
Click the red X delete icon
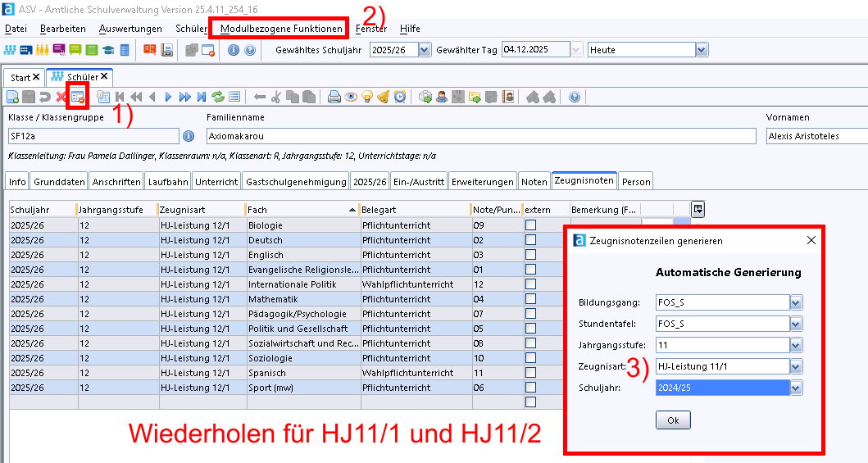pyautogui.click(x=61, y=97)
